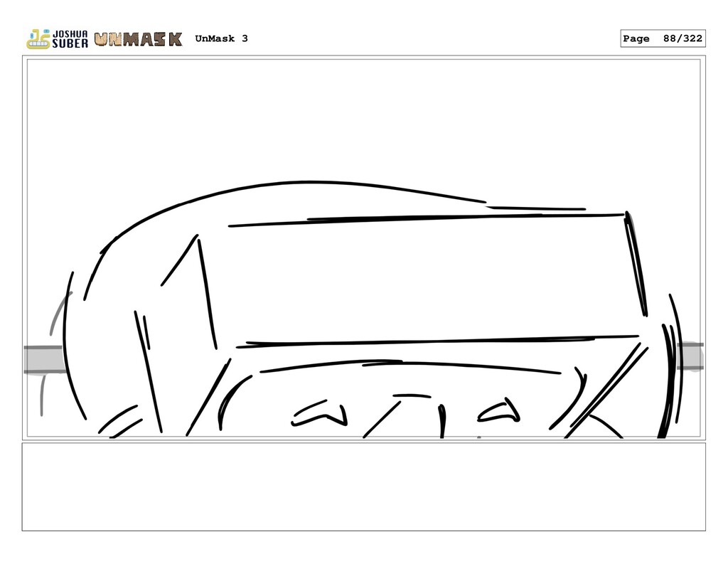Click the storyboard sketch panel
This screenshot has height=564, width=728.
363,248
